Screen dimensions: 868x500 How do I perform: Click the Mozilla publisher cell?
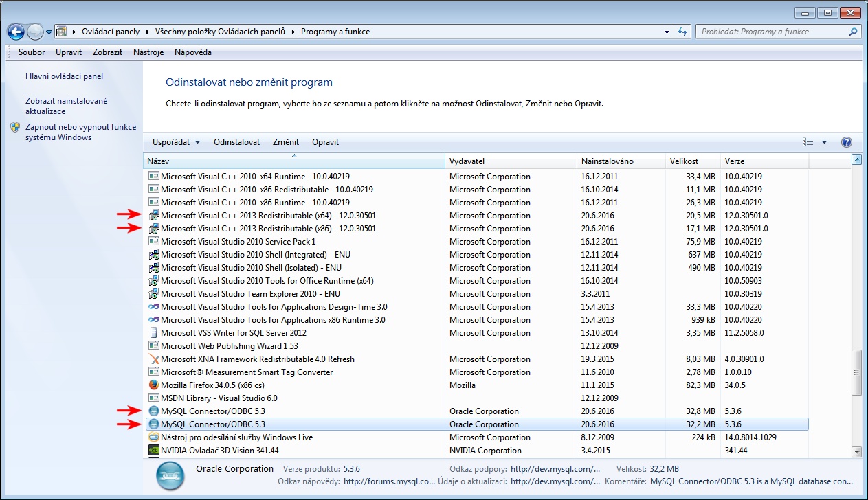[463, 385]
